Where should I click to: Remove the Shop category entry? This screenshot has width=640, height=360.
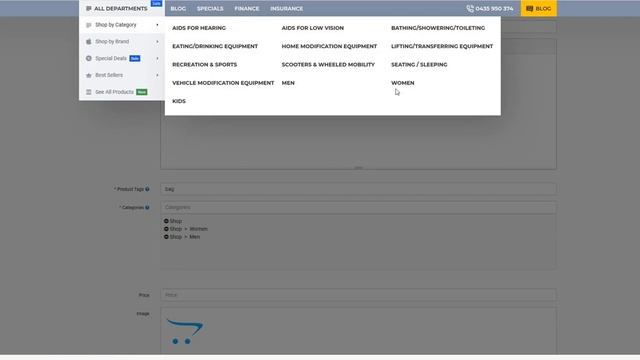tap(166, 221)
